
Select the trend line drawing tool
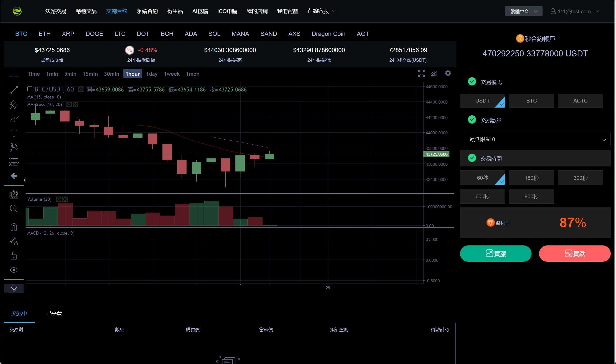click(x=14, y=90)
